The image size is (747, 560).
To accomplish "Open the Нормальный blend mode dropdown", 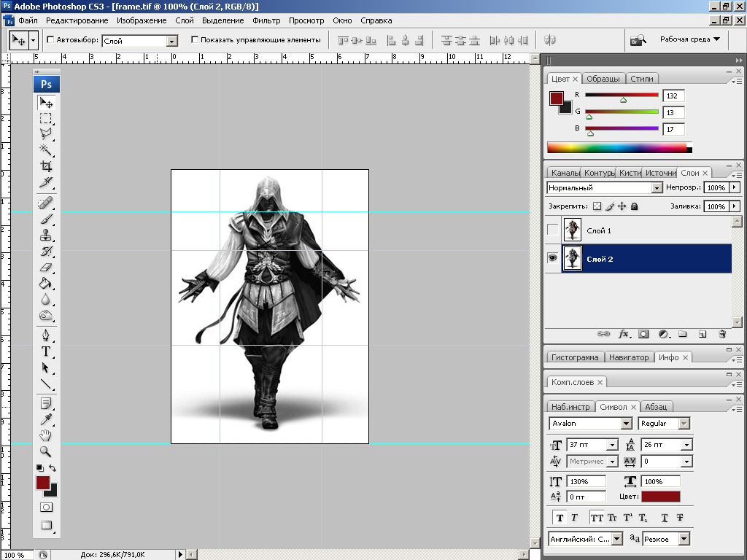I will [604, 187].
